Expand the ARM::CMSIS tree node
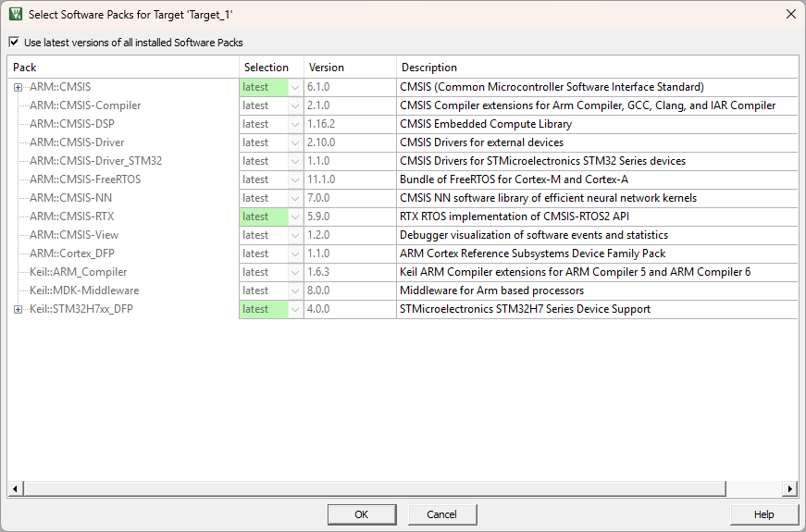The image size is (806, 532). click(18, 87)
